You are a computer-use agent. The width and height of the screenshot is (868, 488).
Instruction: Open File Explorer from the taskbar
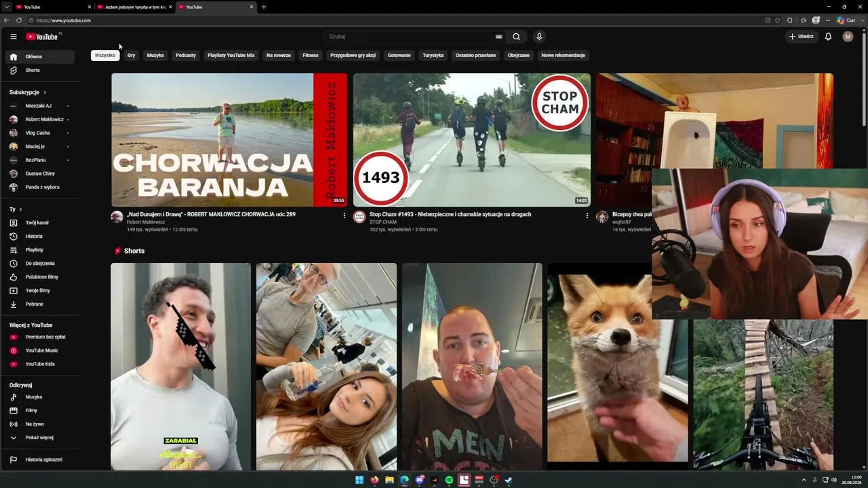pyautogui.click(x=389, y=480)
